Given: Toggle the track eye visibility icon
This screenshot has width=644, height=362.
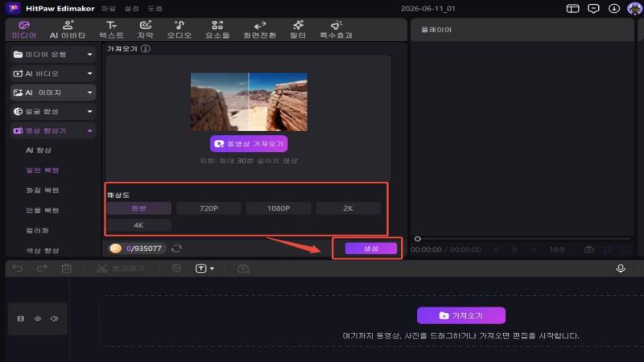Looking at the screenshot, I should (38, 319).
